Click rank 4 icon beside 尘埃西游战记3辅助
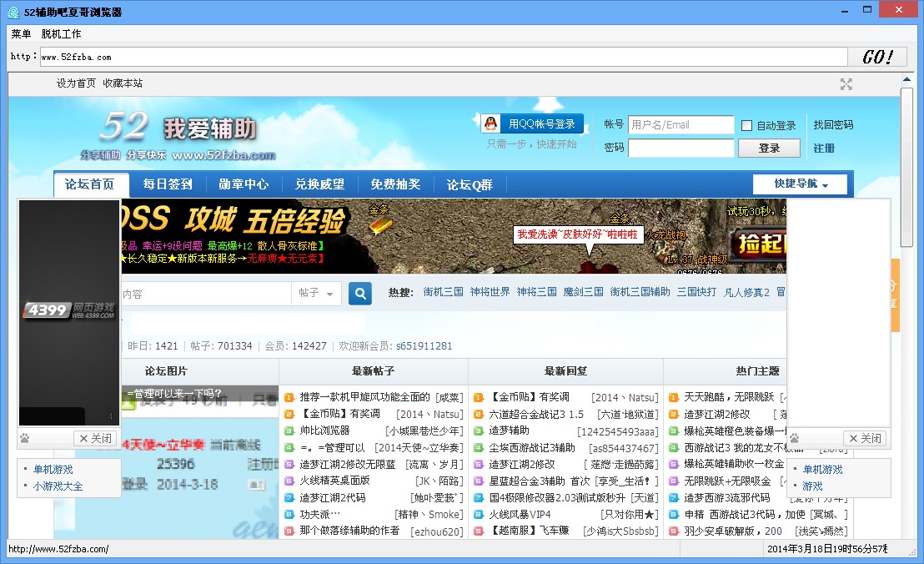Image resolution: width=924 pixels, height=564 pixels. (x=479, y=448)
